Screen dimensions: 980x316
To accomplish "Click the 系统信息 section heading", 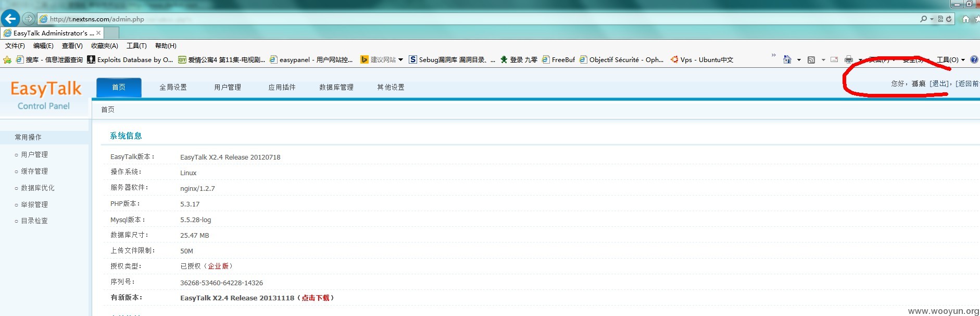I will pos(125,136).
